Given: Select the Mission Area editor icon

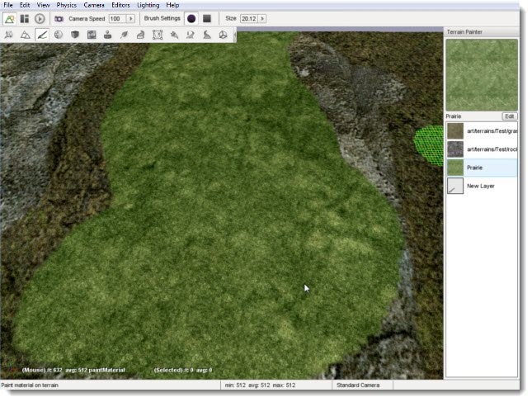Looking at the screenshot, I should [x=158, y=35].
